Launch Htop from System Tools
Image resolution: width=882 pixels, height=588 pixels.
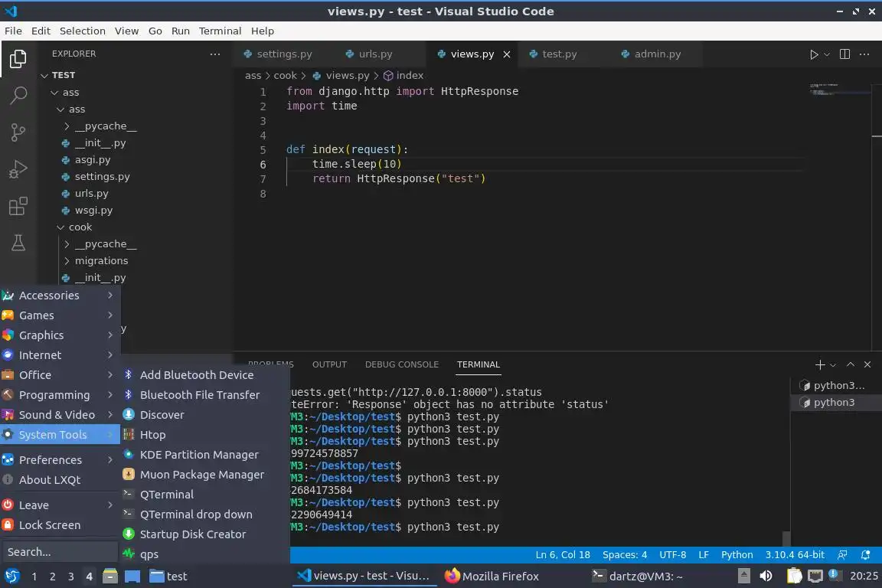click(204, 435)
